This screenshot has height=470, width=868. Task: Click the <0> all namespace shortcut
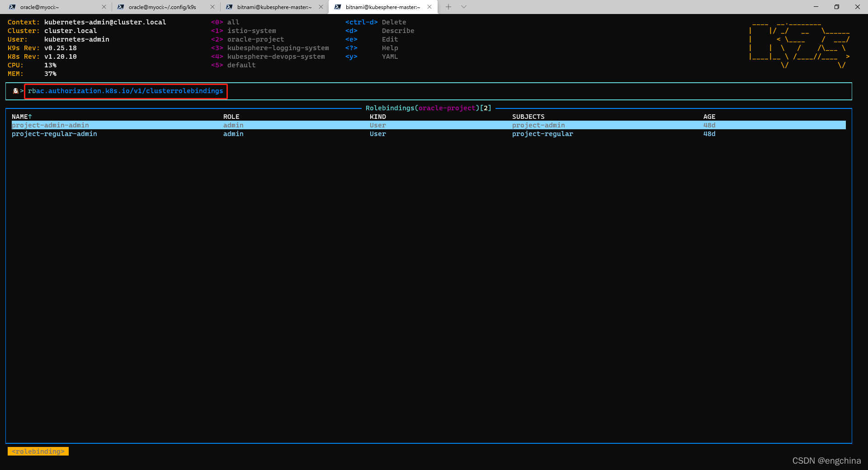(x=225, y=22)
